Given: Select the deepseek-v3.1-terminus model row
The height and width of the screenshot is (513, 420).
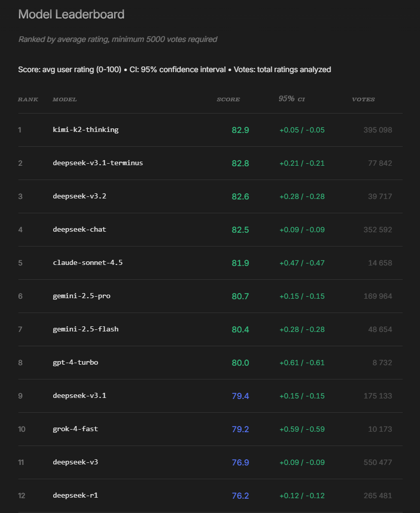Looking at the screenshot, I should (98, 163).
